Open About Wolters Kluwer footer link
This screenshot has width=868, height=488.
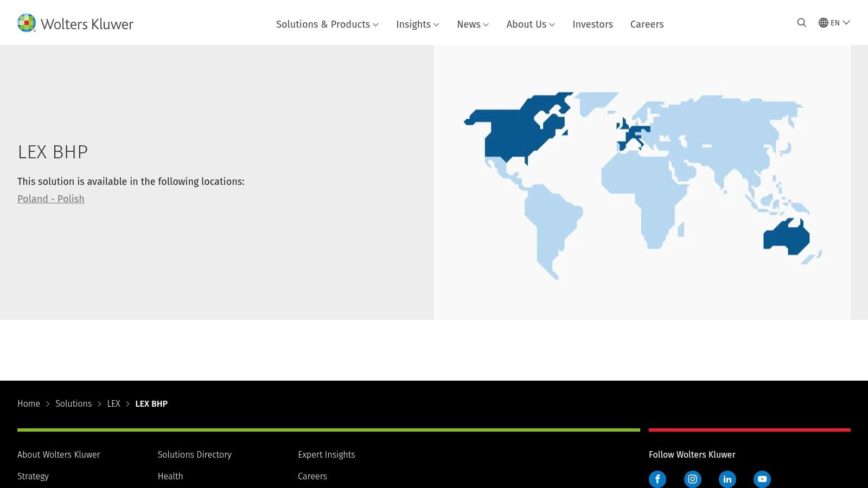[59, 455]
